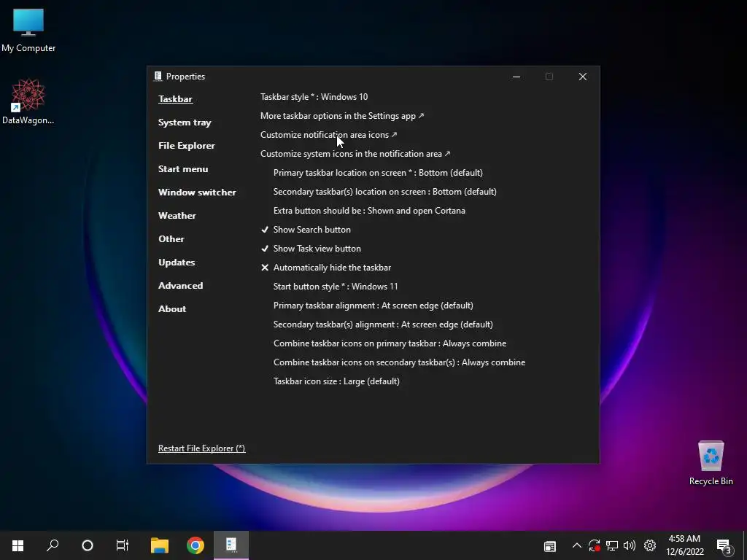
Task: Open the taskbar clock showing 4:58 AM
Action: click(684, 545)
